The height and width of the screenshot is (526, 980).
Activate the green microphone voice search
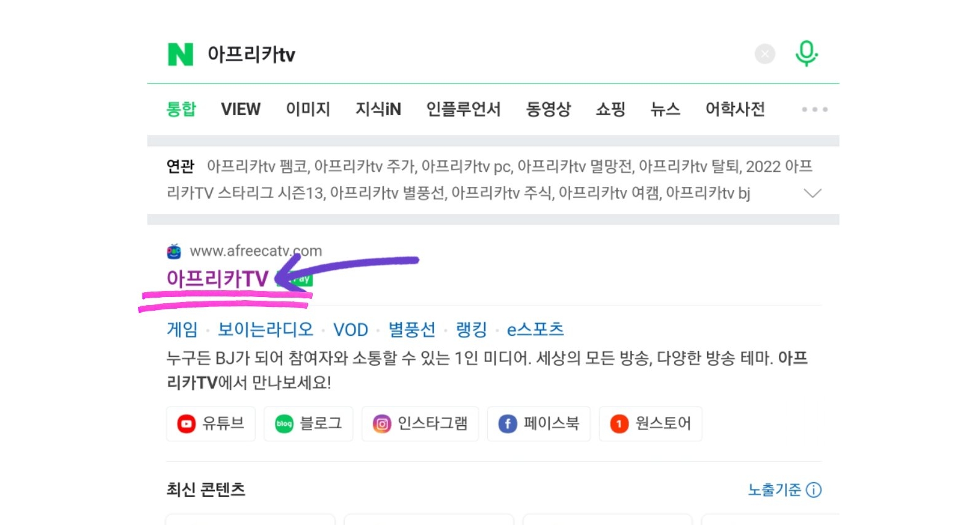click(x=806, y=54)
